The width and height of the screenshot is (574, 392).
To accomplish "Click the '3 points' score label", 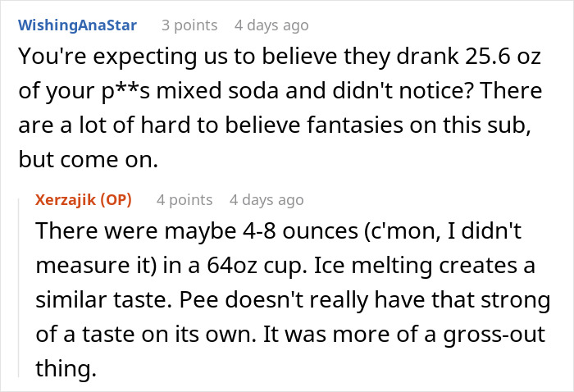I will (189, 25).
